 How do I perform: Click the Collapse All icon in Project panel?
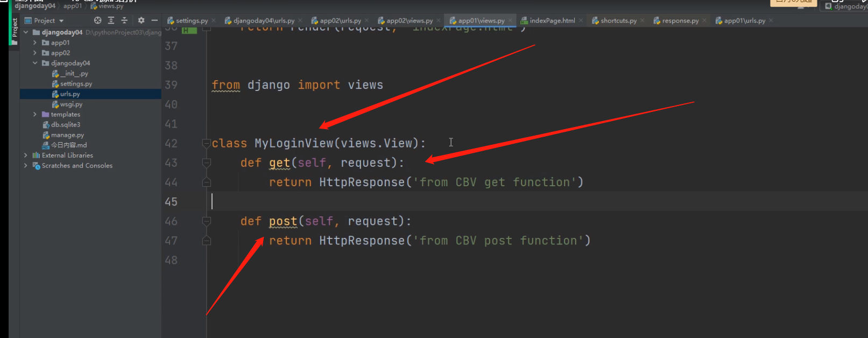(x=124, y=20)
